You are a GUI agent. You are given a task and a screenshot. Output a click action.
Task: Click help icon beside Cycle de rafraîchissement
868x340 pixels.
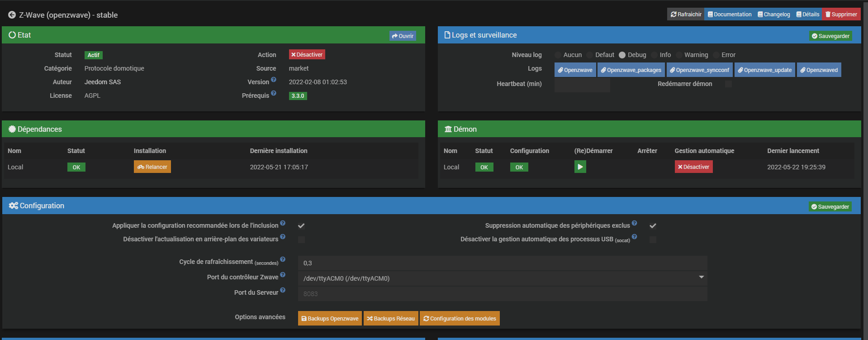[x=283, y=259]
